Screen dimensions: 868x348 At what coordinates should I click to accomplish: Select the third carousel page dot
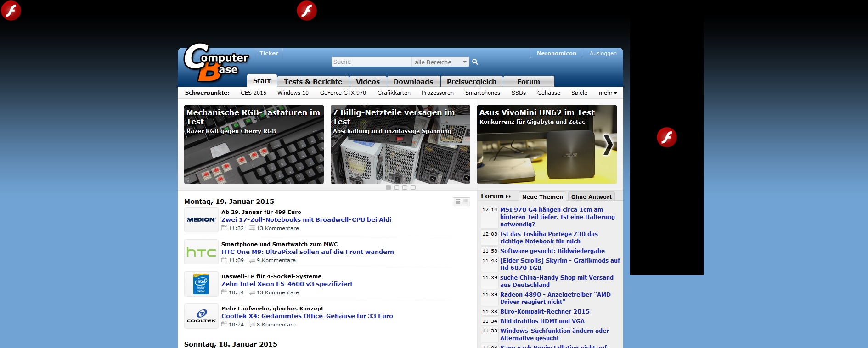405,187
